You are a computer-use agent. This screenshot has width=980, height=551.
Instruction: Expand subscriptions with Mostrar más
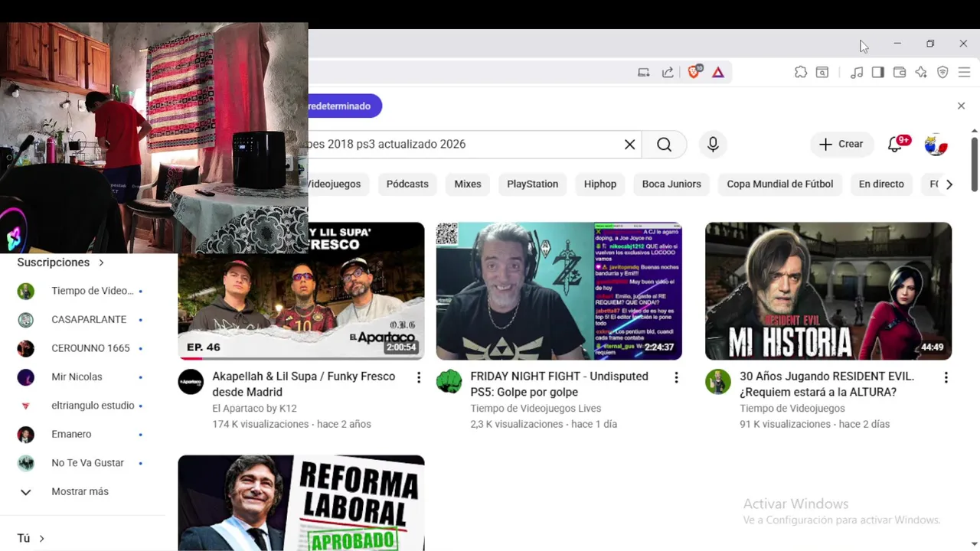point(80,491)
